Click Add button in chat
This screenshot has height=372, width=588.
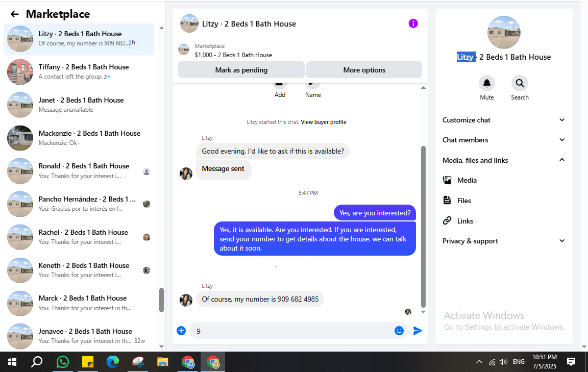[x=280, y=91]
